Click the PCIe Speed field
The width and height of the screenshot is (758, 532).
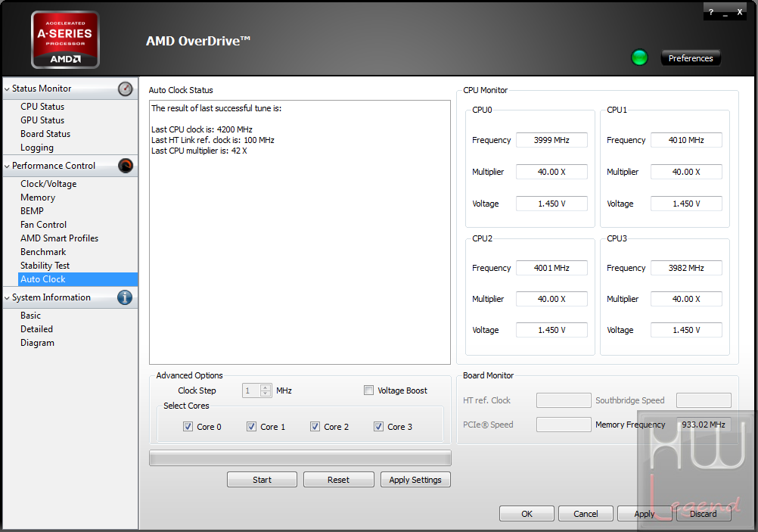pyautogui.click(x=564, y=425)
